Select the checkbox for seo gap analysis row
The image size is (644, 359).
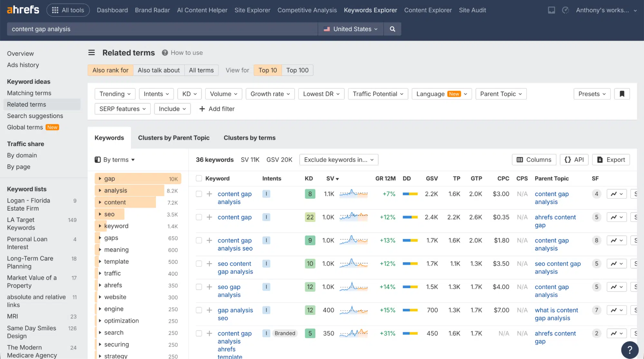pos(198,287)
